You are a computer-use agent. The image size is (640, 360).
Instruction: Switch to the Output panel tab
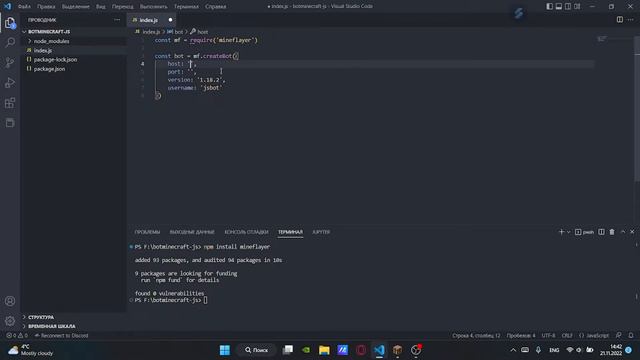192,232
